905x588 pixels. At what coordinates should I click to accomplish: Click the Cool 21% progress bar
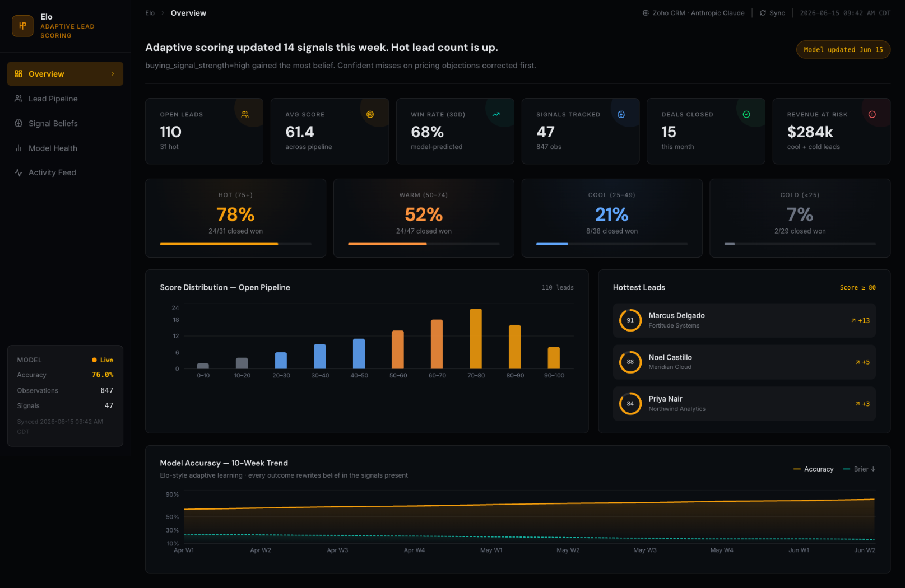coord(612,244)
